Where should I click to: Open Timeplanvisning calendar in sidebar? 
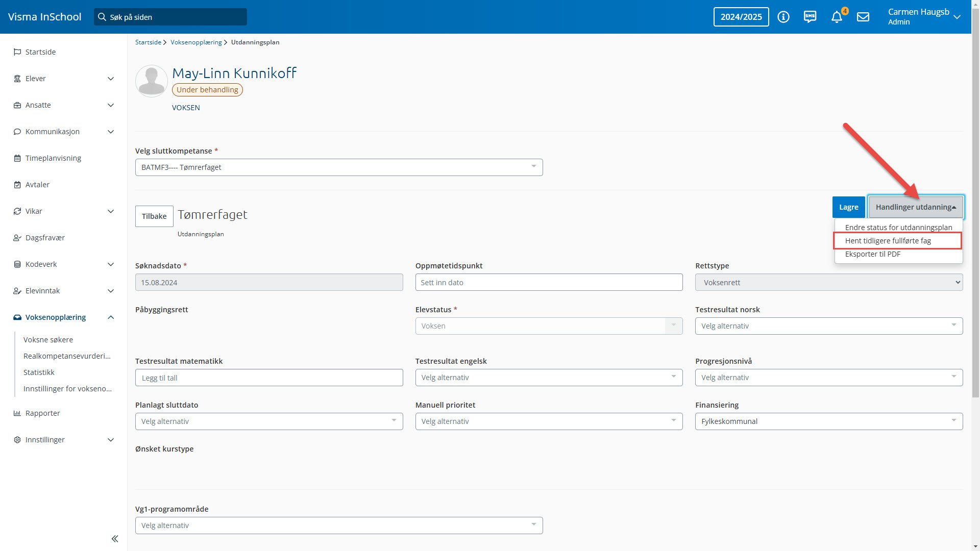pyautogui.click(x=53, y=158)
